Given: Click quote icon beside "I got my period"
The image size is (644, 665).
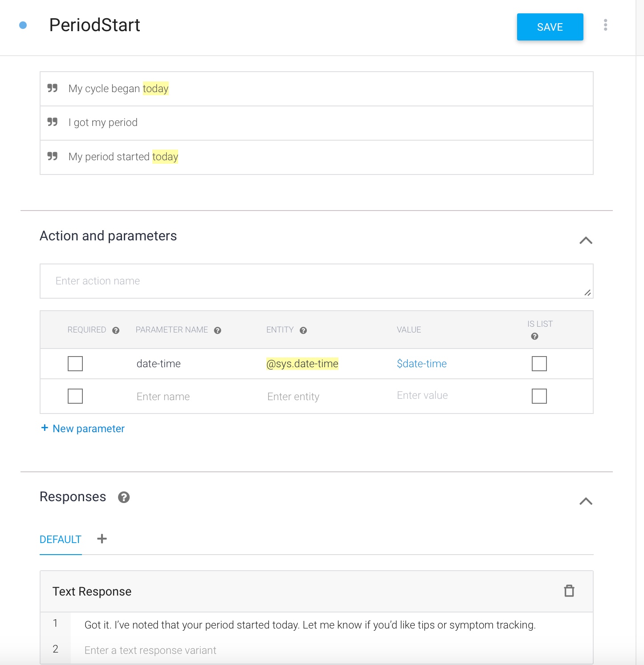Looking at the screenshot, I should [53, 122].
